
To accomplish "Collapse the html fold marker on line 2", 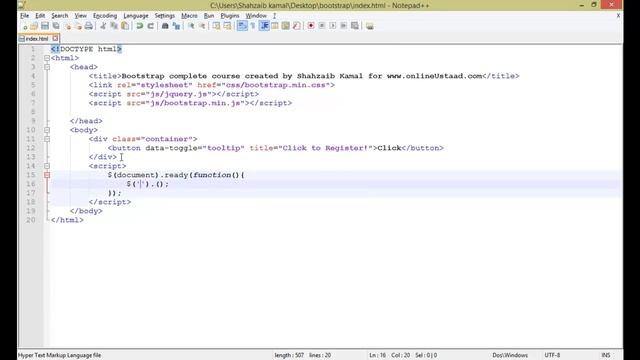I will coord(47,58).
